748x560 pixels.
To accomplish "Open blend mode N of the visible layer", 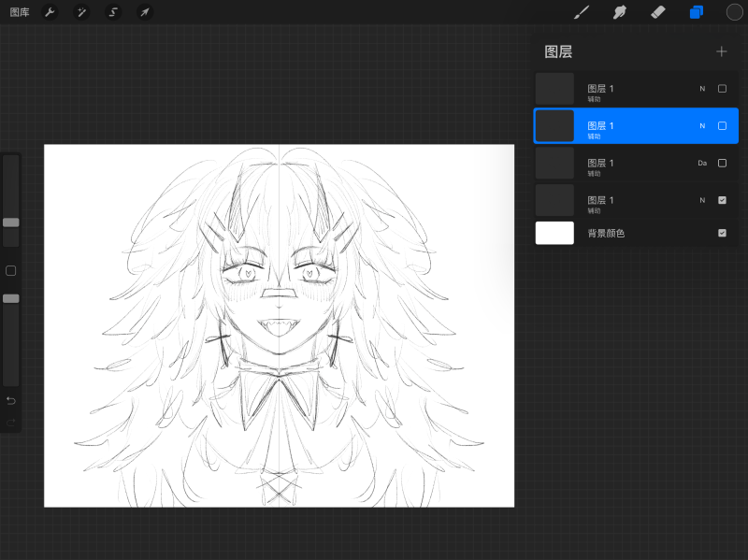I will pyautogui.click(x=702, y=200).
